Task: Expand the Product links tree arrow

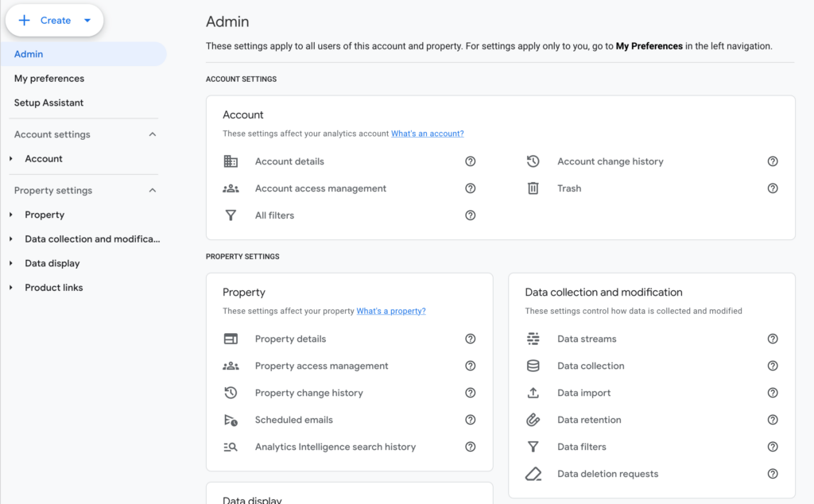Action: click(11, 288)
